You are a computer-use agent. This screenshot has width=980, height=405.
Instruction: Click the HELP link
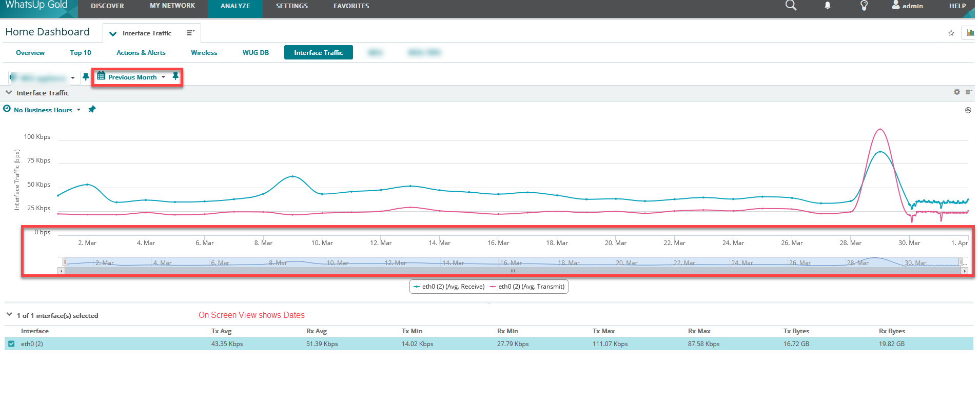coord(957,6)
